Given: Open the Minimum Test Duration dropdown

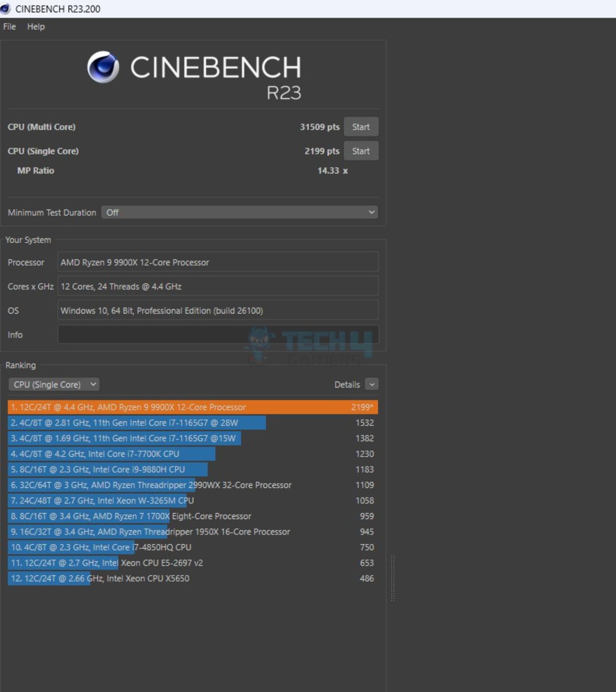Looking at the screenshot, I should tap(240, 213).
